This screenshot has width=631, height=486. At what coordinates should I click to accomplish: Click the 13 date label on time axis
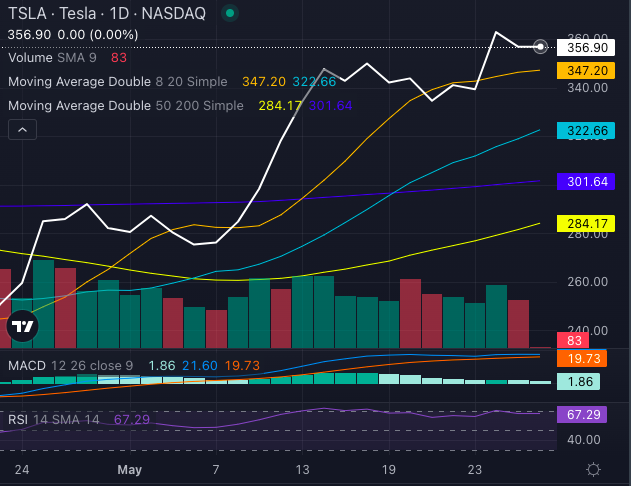click(302, 470)
